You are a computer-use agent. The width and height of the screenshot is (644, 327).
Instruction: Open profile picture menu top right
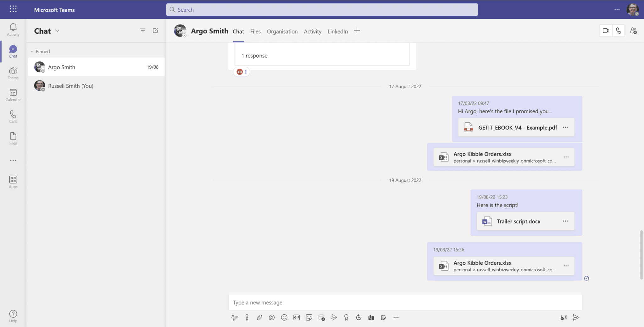[632, 9]
